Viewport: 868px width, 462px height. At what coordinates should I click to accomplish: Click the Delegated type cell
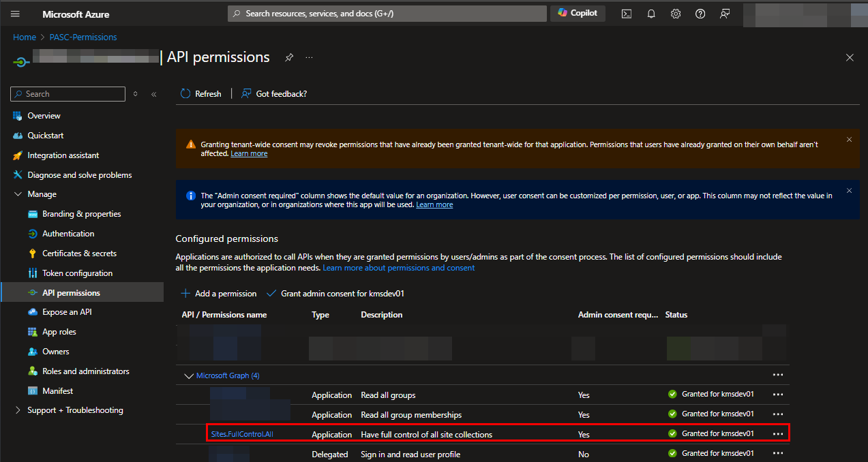tap(330, 455)
